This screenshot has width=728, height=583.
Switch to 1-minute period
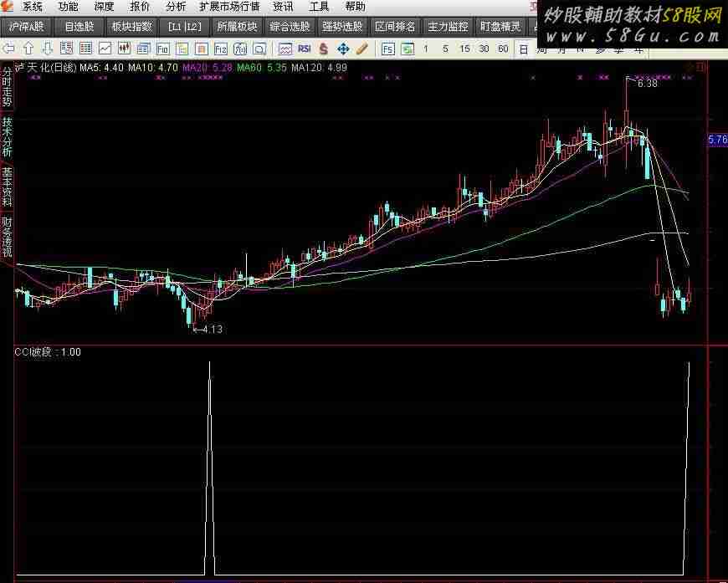[x=426, y=49]
